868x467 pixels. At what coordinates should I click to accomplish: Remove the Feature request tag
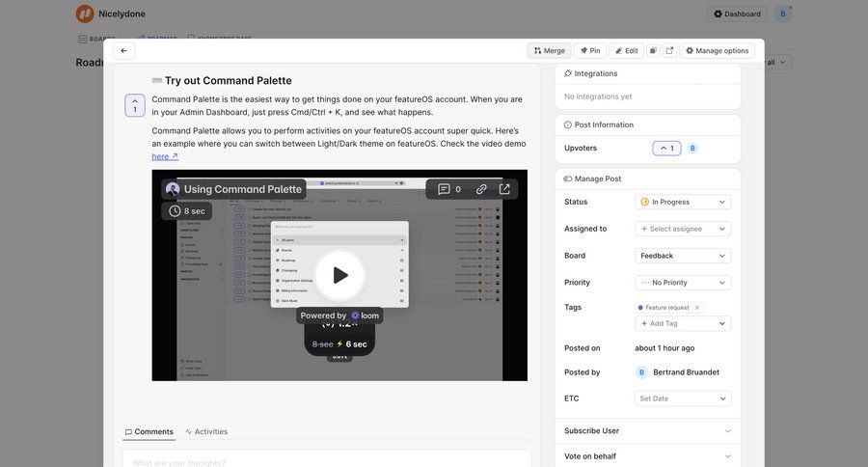point(697,308)
